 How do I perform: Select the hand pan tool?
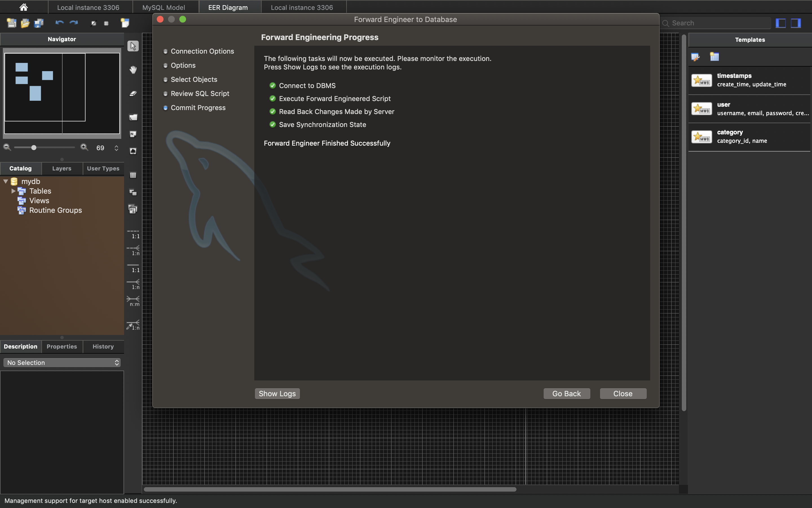pyautogui.click(x=133, y=69)
